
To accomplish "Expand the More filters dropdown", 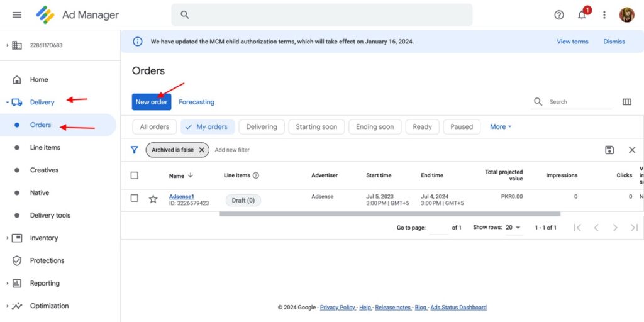I will tap(501, 126).
